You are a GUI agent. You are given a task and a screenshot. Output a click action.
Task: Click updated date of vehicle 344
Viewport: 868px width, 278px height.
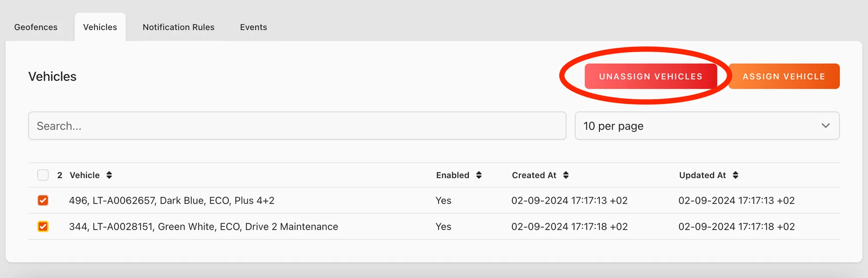[x=736, y=227]
